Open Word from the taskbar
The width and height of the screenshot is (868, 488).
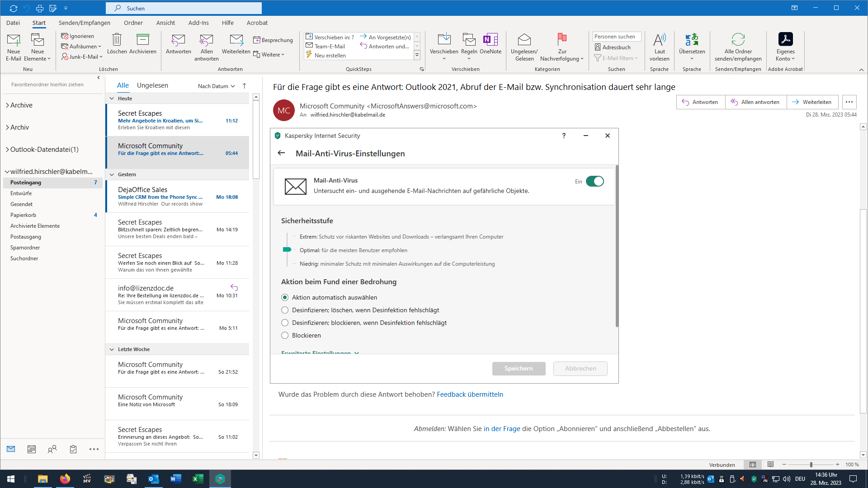176,479
